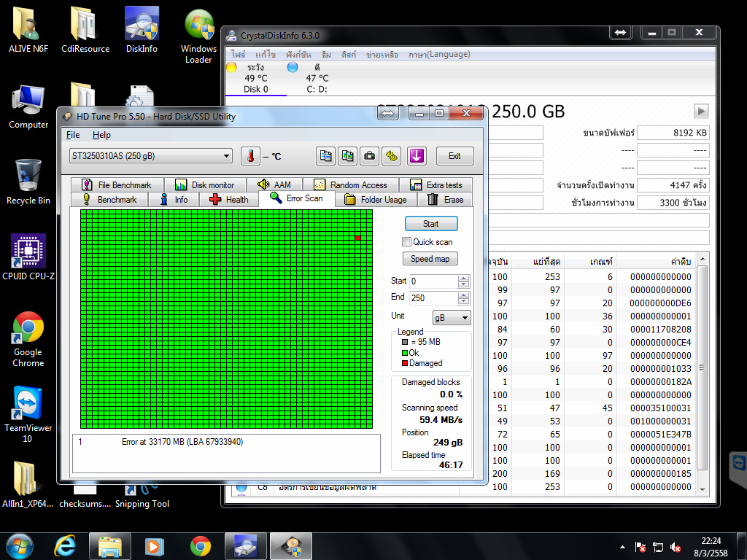The image size is (747, 560).
Task: Show hidden tray icons arrow
Action: 622,547
